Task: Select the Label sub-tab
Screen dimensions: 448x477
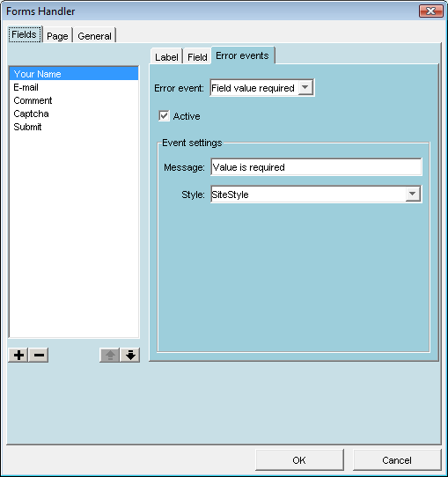Action: 166,56
